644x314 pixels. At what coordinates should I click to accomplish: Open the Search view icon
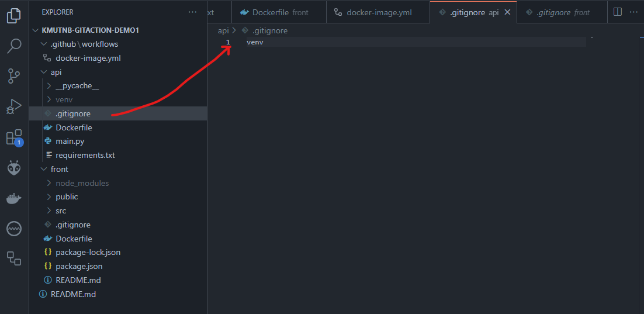tap(14, 46)
